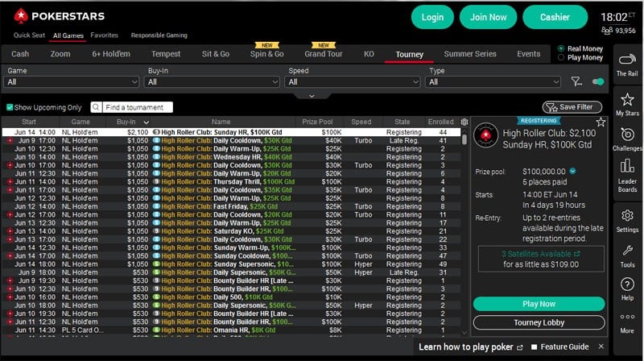Select Thursday Thrill, $100K Gtd row

coord(231,182)
